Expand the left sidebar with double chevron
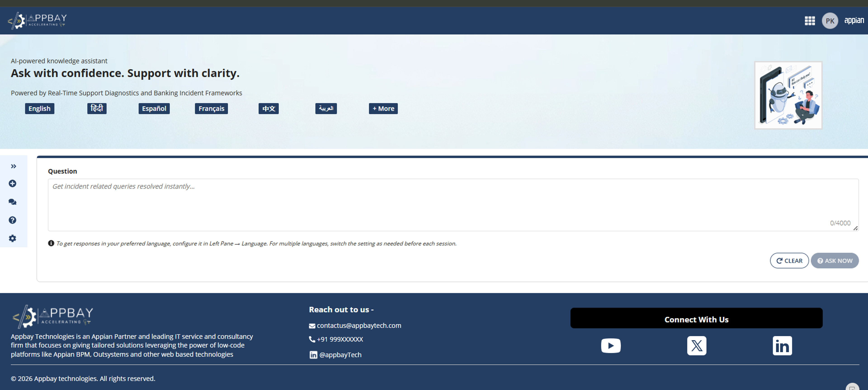Viewport: 868px width, 390px height. click(x=14, y=166)
